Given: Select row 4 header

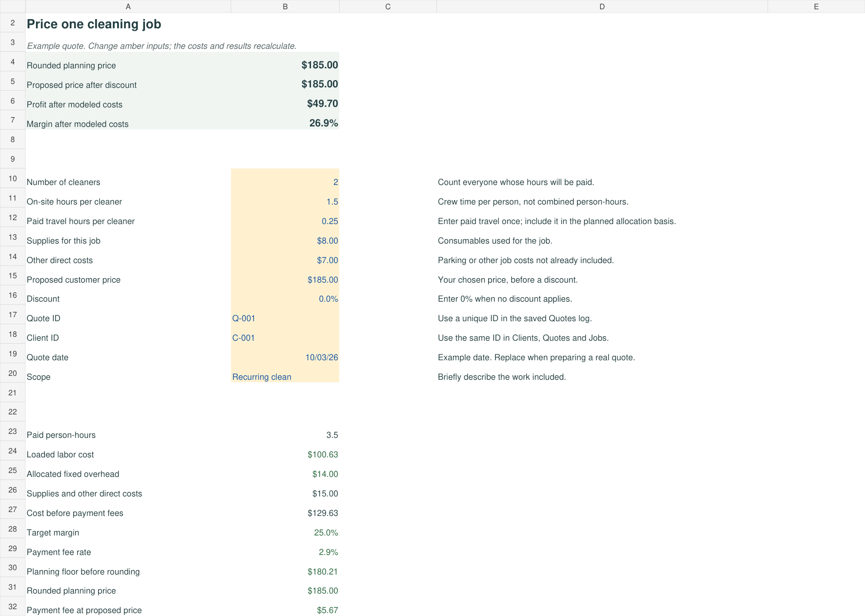Looking at the screenshot, I should click(x=13, y=62).
